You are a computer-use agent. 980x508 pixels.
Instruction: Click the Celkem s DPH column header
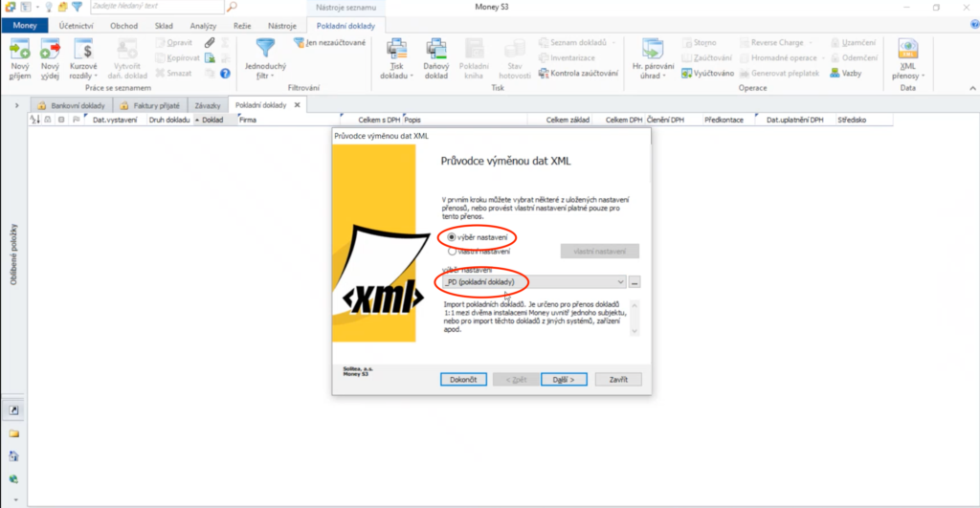click(x=370, y=120)
